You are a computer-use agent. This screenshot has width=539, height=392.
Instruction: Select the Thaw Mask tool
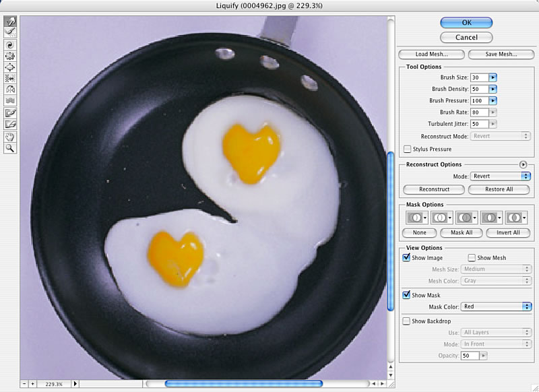[x=10, y=124]
